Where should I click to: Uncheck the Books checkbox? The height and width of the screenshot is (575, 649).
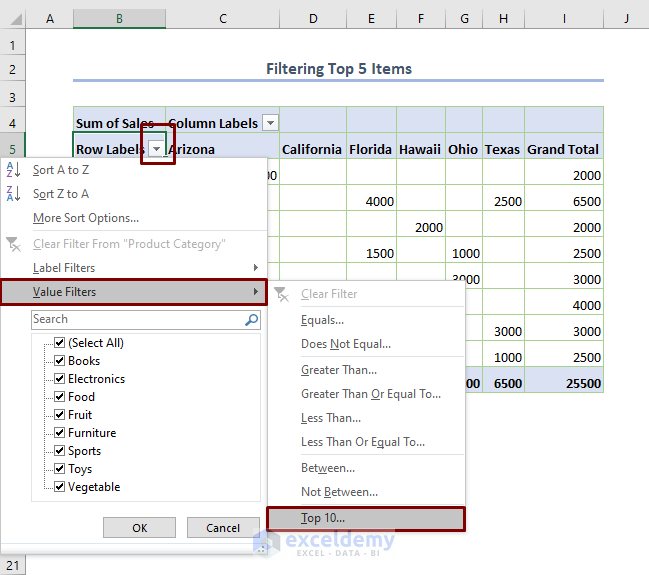coord(60,361)
